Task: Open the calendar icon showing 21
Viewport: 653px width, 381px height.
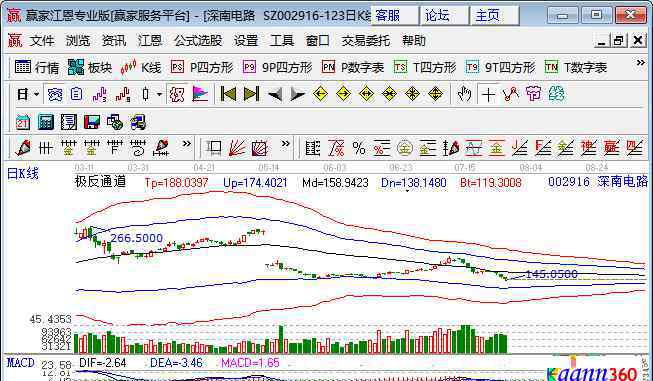Action: (22, 122)
